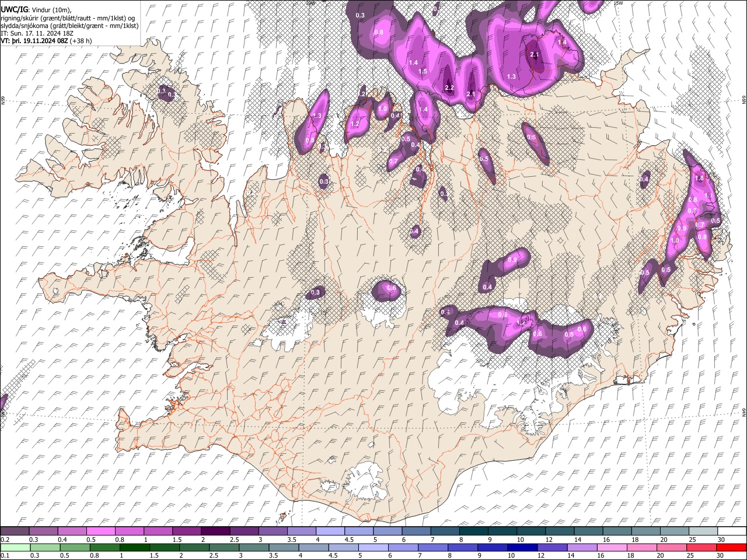
Task: Click the pale lavender 4–4.5 swatch, top legend row
Action: click(x=330, y=531)
